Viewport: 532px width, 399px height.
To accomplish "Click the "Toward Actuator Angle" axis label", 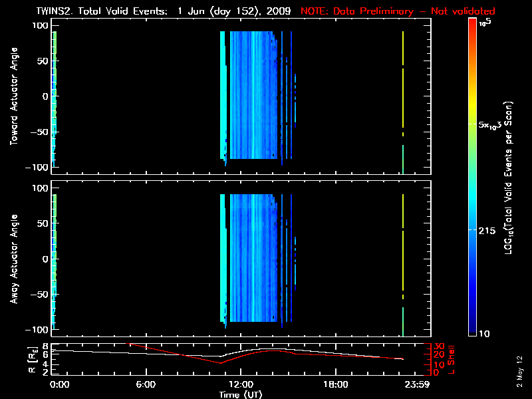I will 14,96.
